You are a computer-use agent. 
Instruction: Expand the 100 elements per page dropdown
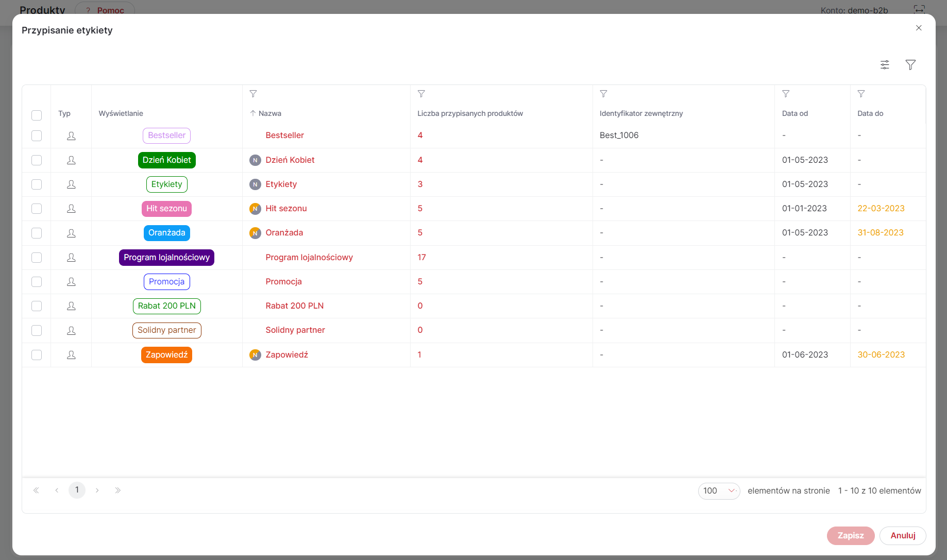point(719,491)
